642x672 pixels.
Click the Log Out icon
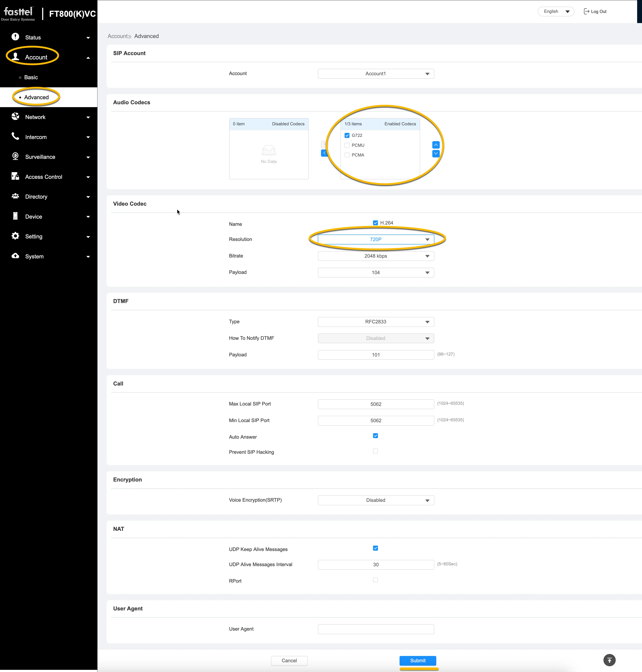click(x=586, y=11)
